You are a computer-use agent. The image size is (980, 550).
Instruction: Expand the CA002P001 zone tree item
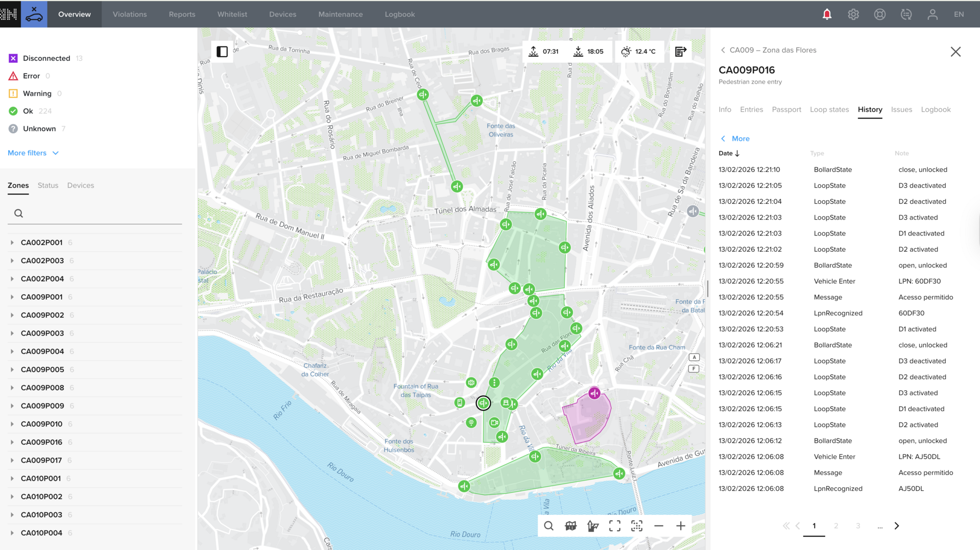point(12,243)
